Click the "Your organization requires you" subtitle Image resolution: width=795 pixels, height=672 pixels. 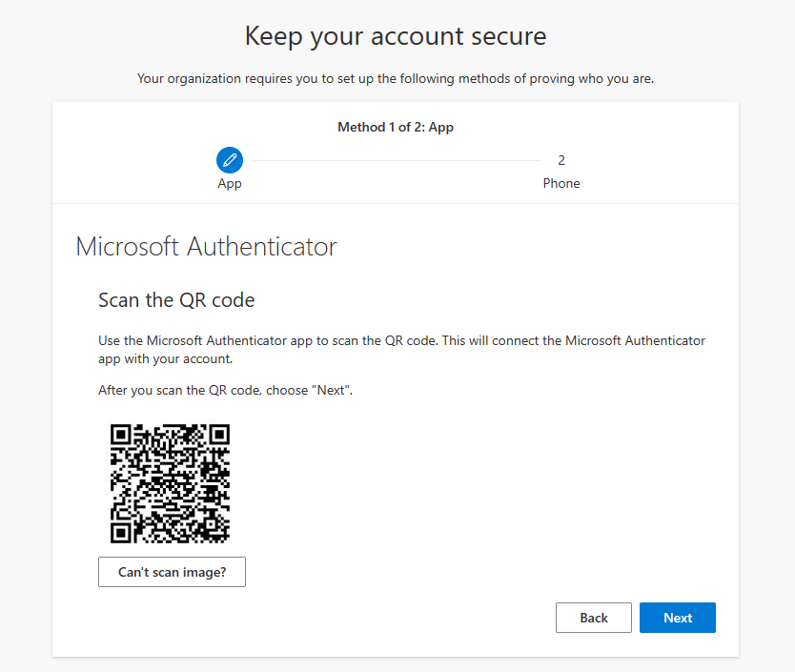[396, 78]
